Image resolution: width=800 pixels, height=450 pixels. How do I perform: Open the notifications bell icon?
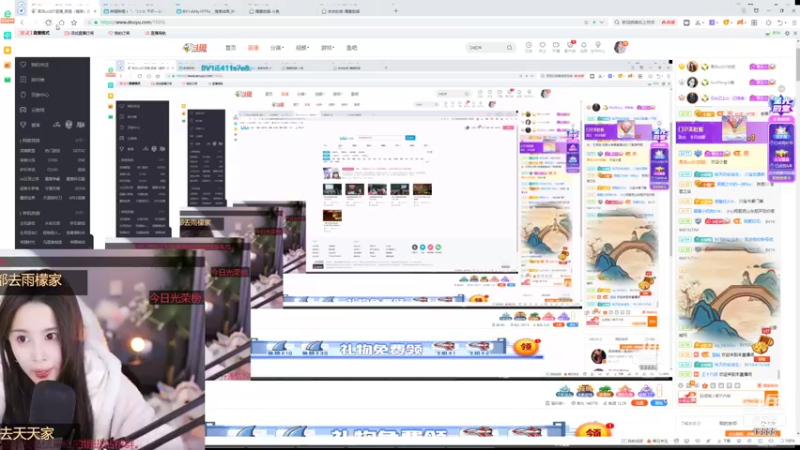(x=584, y=47)
